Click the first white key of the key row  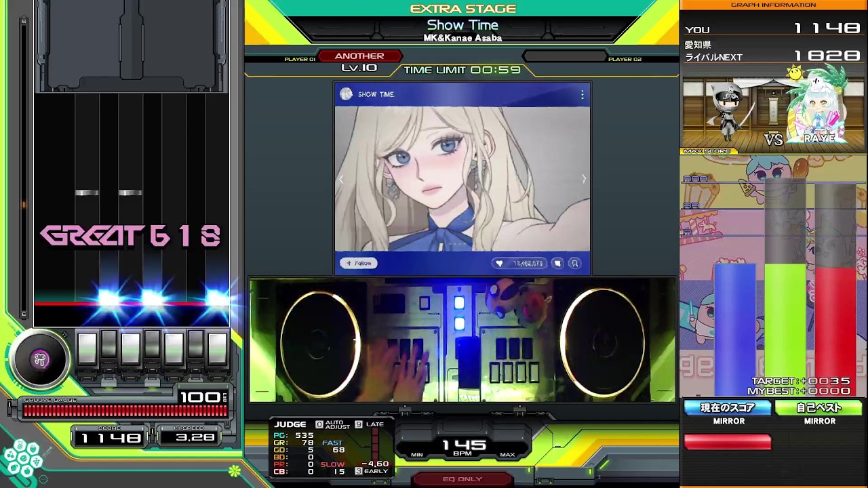(87, 348)
